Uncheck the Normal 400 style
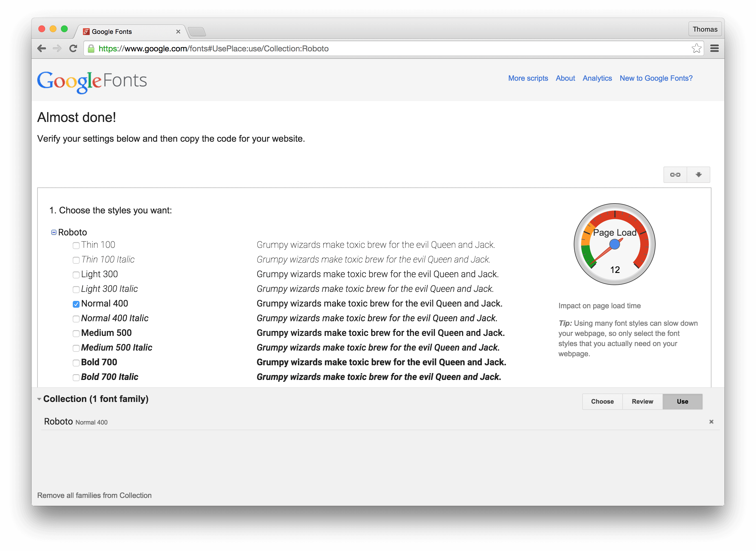The width and height of the screenshot is (756, 551). point(76,304)
